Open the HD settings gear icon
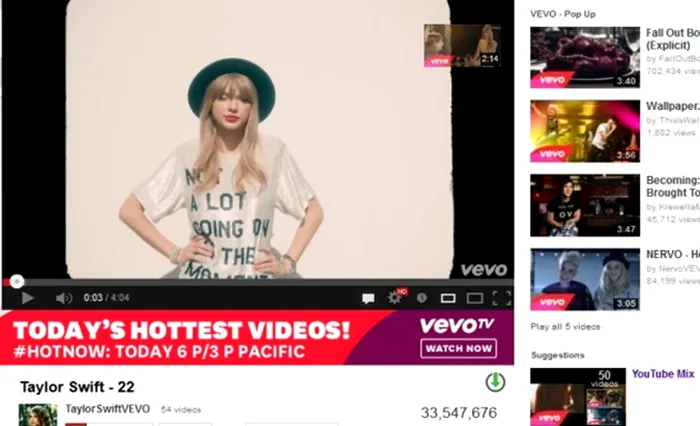Screen dimensions: 700x426 point(397,297)
